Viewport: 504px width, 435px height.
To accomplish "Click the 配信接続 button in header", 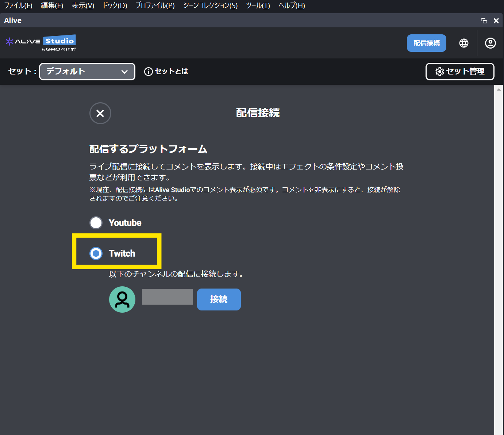I will click(426, 43).
